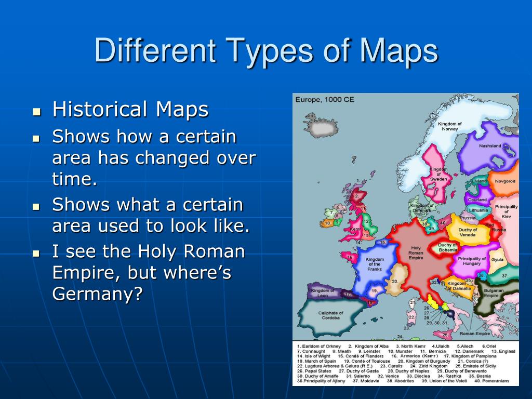532x399 pixels.
Task: Click the "Principality of Kiev" label on the map
Action: click(x=506, y=211)
